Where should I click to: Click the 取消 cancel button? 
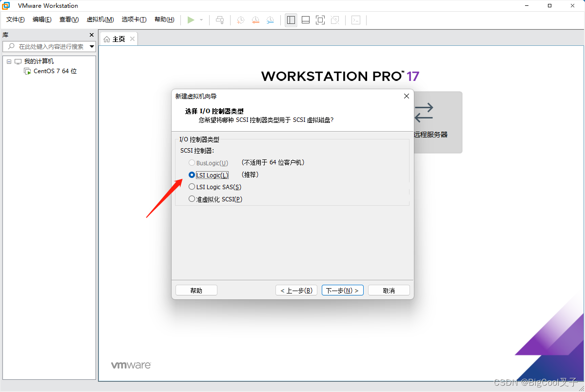pyautogui.click(x=389, y=291)
